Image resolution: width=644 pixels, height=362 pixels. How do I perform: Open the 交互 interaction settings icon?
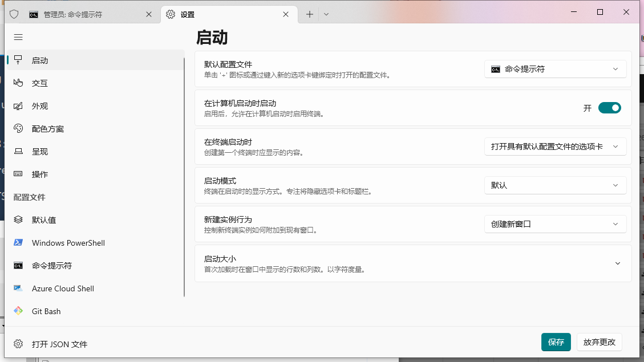(18, 83)
